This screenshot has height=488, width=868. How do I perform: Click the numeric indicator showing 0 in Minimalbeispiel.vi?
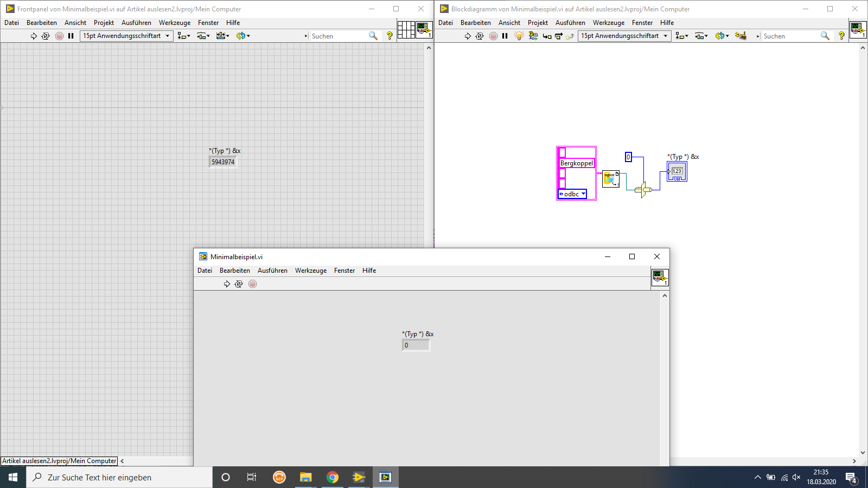click(416, 345)
